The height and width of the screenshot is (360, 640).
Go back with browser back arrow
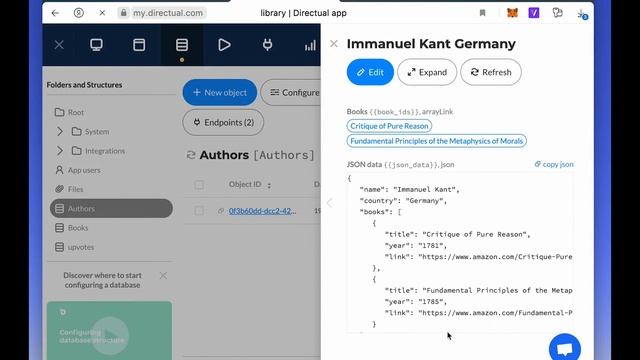[x=55, y=13]
